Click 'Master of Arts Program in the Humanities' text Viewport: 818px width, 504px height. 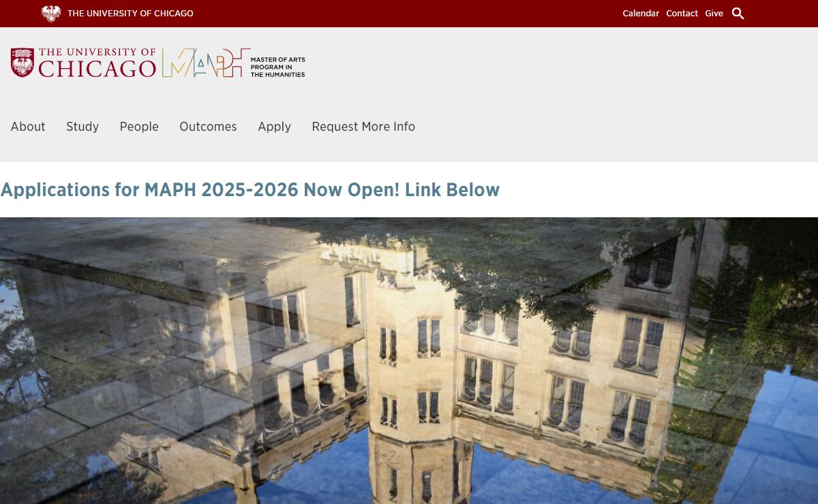277,67
